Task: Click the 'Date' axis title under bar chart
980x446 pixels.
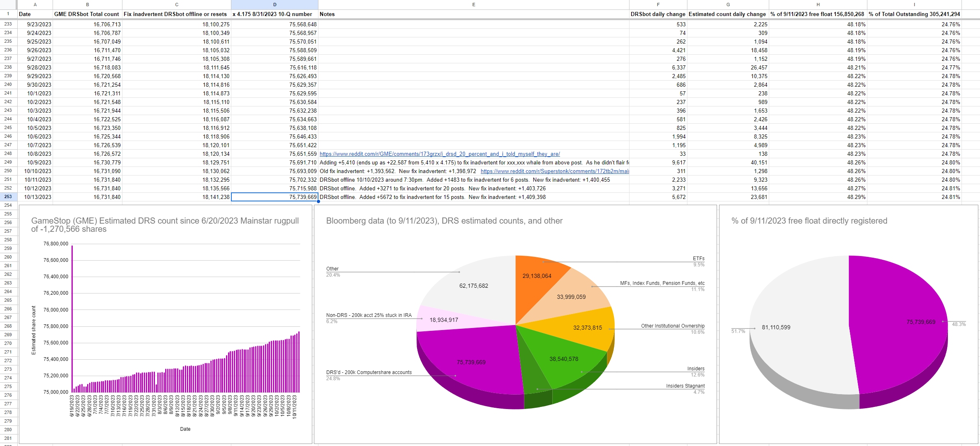Action: (185, 429)
